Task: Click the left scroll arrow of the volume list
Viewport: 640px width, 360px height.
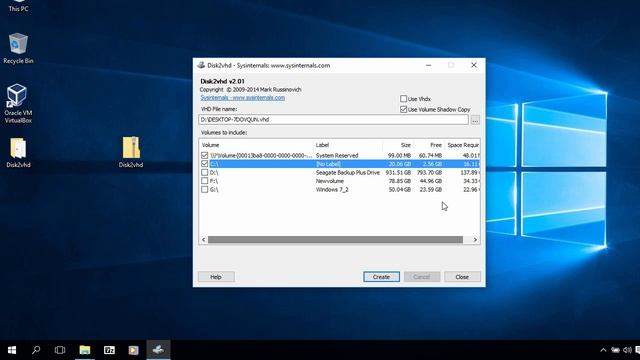Action: [x=204, y=240]
